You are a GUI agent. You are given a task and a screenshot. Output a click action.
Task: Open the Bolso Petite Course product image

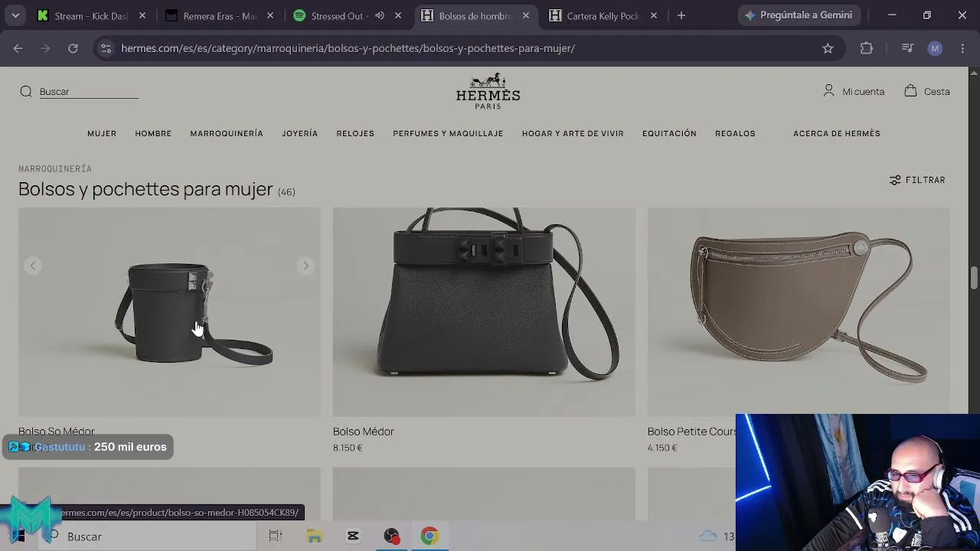(x=799, y=312)
